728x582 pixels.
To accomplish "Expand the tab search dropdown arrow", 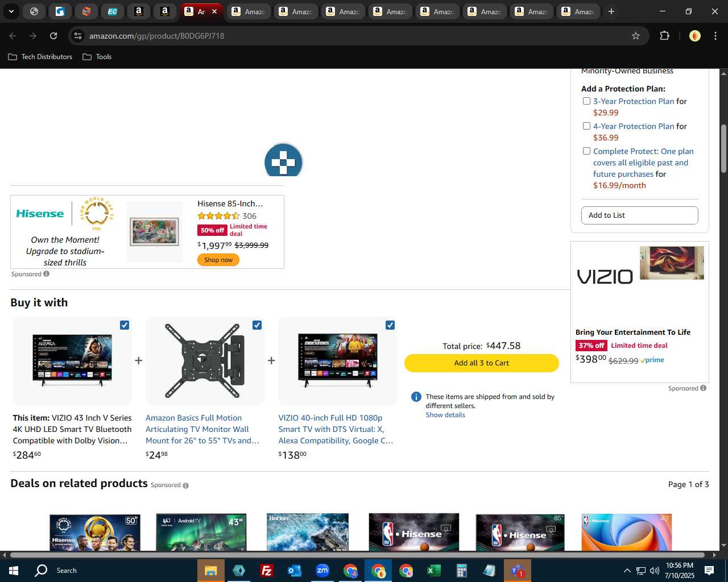I will [11, 11].
